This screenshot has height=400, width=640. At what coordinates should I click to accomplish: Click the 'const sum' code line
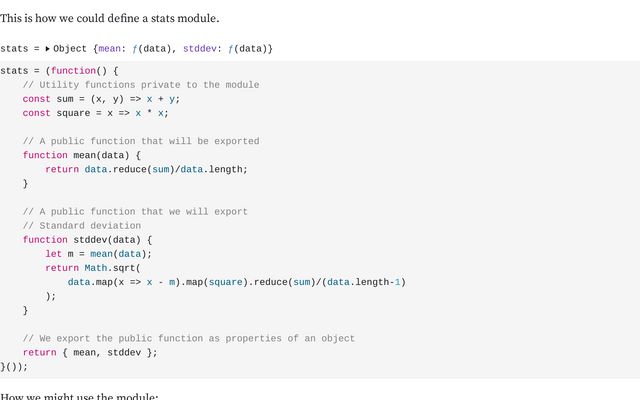coord(101,99)
